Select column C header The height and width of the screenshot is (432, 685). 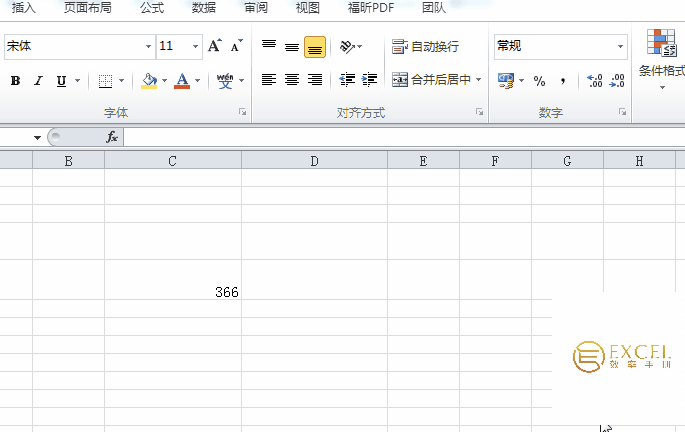[173, 161]
